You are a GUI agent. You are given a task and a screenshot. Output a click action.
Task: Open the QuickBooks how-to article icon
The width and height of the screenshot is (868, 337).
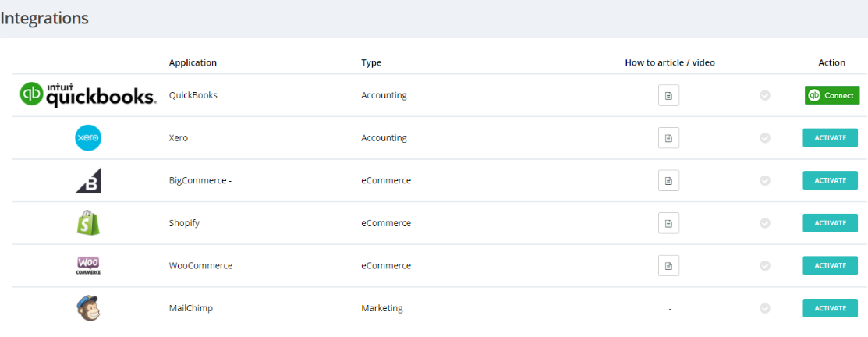[x=668, y=95]
